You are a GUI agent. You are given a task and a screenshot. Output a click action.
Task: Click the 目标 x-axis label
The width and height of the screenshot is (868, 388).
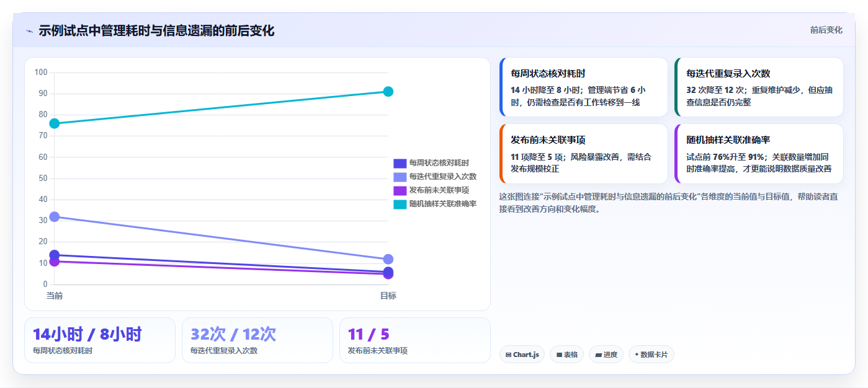tap(388, 296)
